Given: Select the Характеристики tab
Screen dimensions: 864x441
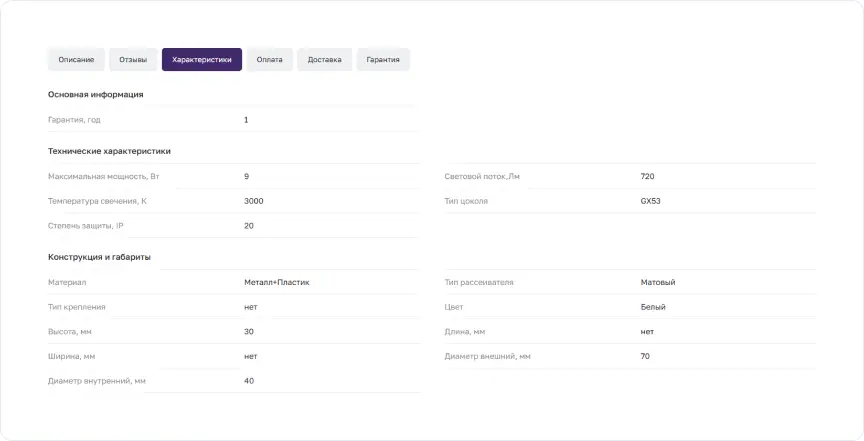Looking at the screenshot, I should (x=202, y=60).
